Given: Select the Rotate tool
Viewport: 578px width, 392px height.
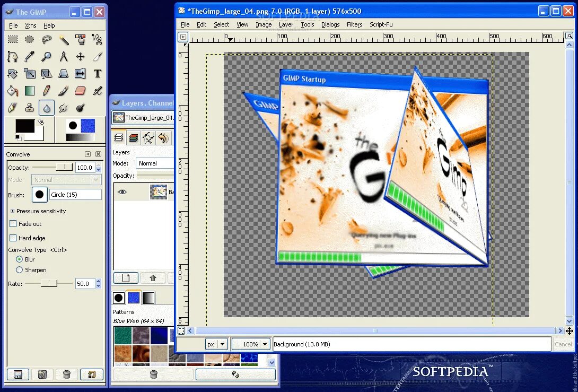Looking at the screenshot, I should [x=13, y=73].
